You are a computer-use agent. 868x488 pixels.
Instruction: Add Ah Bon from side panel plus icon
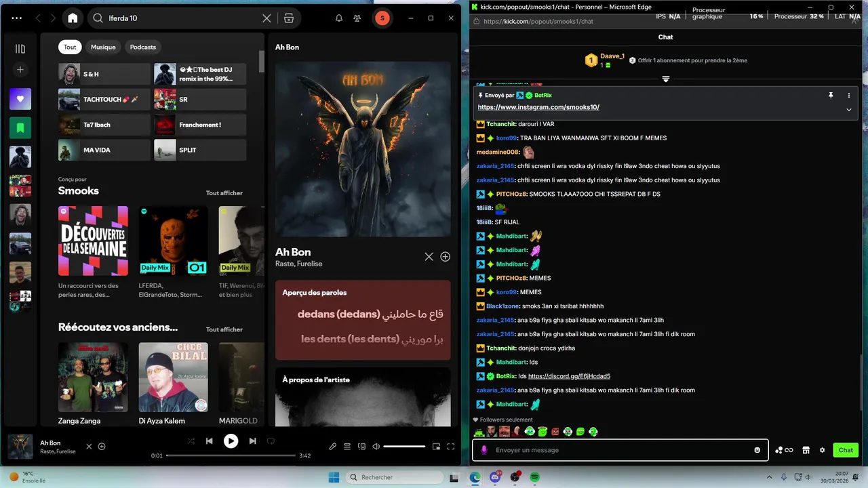[x=445, y=257]
